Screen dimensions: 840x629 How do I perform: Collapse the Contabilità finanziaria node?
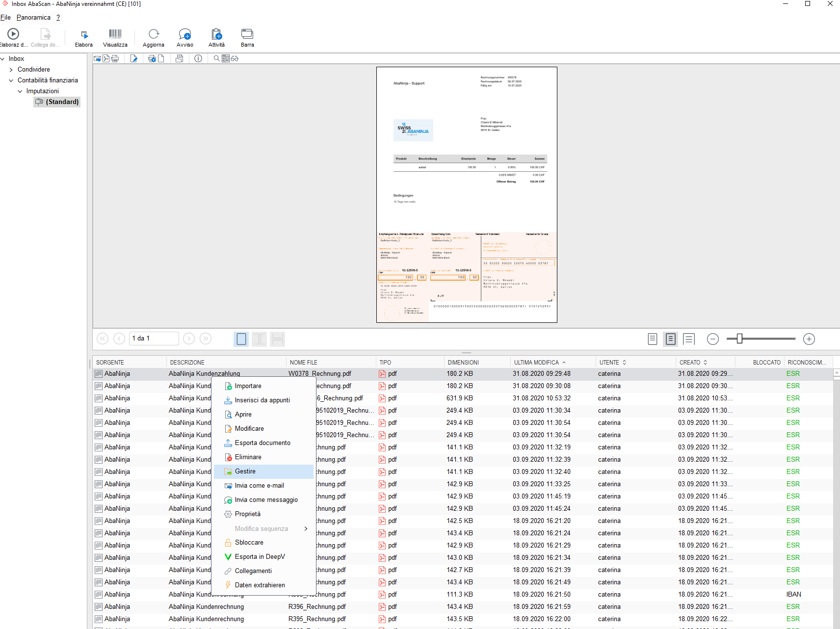pos(11,80)
